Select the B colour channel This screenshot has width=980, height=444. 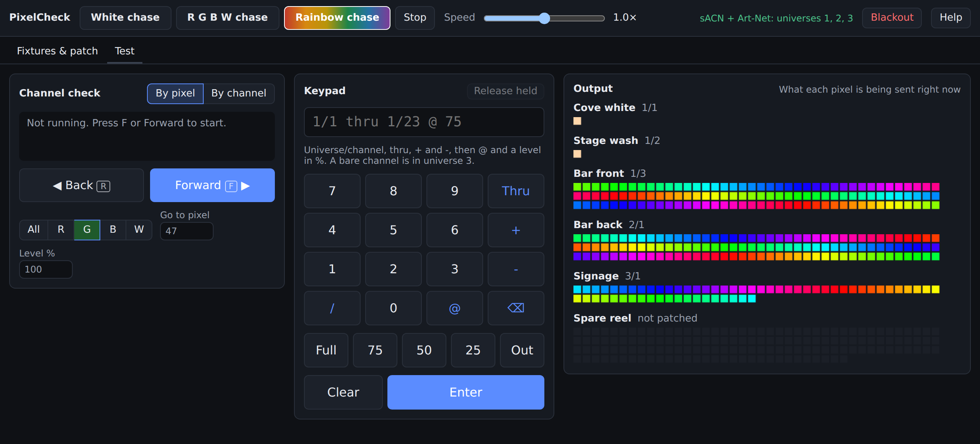[x=113, y=230]
